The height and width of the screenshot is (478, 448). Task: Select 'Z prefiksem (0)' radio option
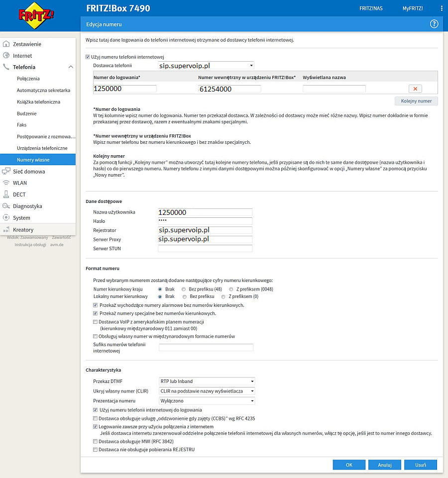coord(224,296)
